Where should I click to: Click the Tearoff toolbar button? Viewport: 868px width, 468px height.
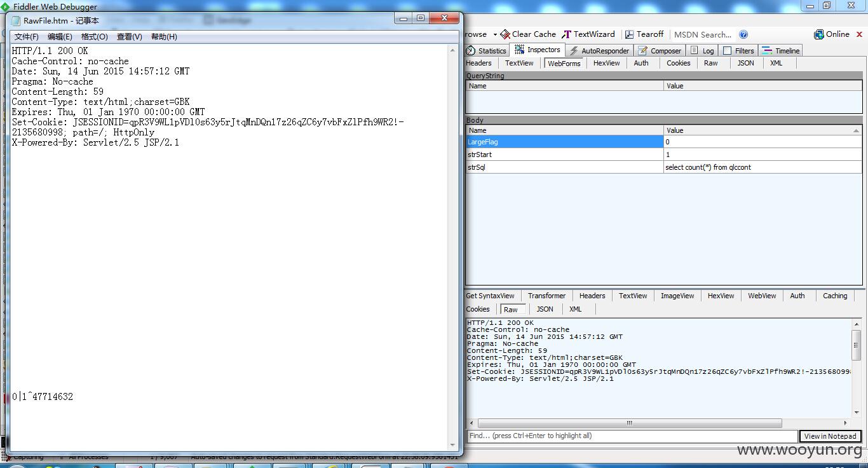pos(644,34)
